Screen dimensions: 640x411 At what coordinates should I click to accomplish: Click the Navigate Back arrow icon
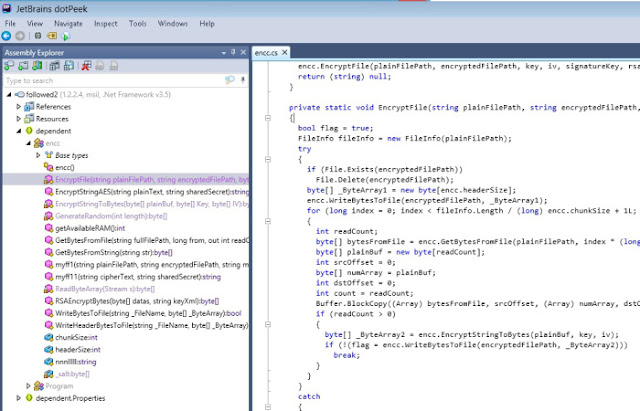click(x=6, y=36)
